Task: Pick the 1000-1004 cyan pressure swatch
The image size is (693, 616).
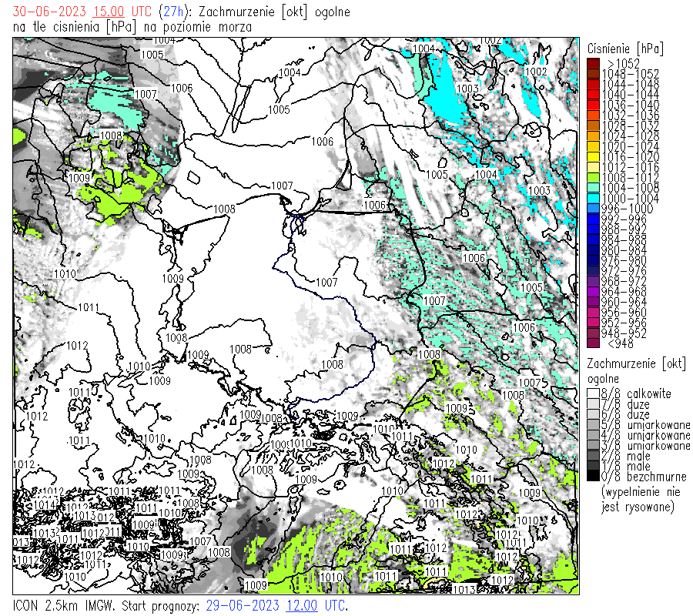Action: pyautogui.click(x=593, y=199)
